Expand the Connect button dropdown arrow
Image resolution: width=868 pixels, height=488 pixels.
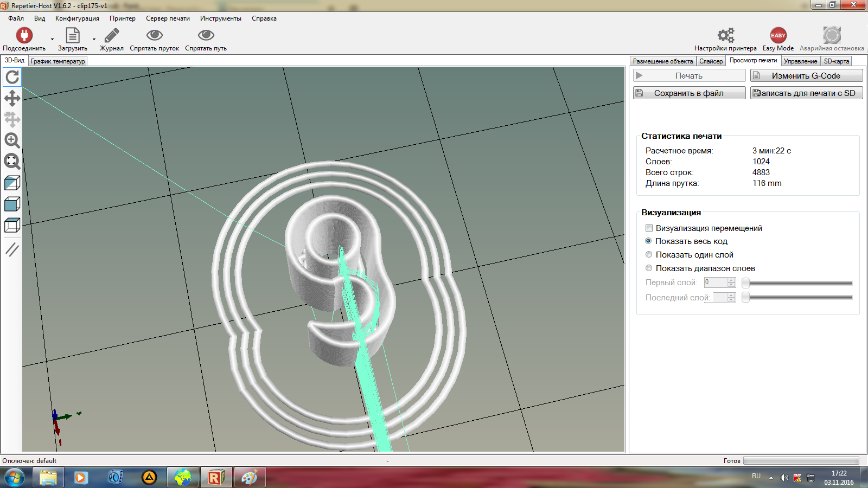(53, 40)
